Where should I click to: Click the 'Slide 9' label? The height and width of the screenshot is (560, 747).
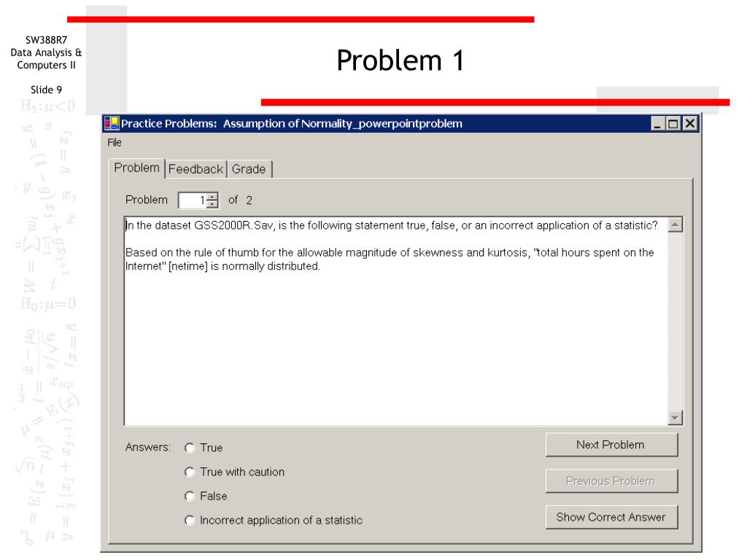coord(46,90)
